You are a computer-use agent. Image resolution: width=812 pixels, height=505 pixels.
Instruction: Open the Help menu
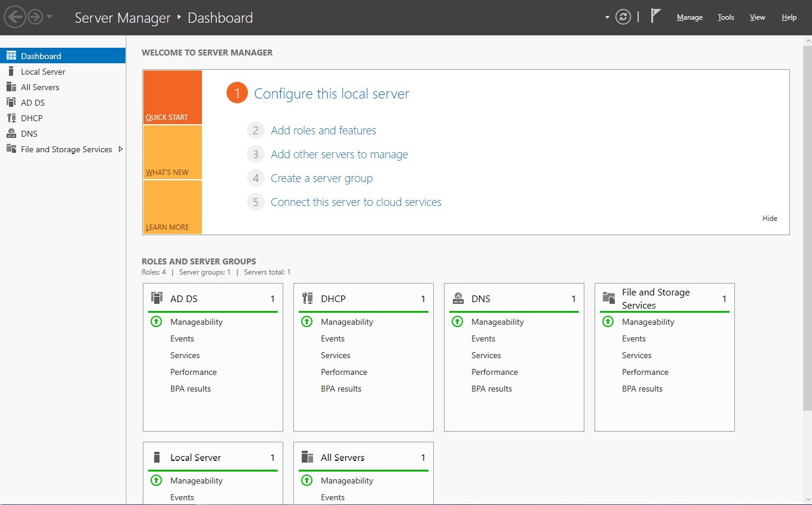[x=789, y=17]
